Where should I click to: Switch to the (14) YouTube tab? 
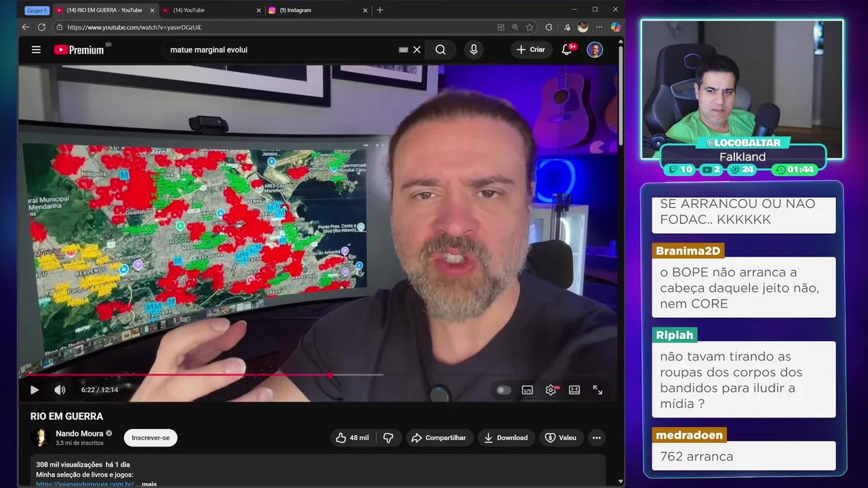(x=212, y=10)
